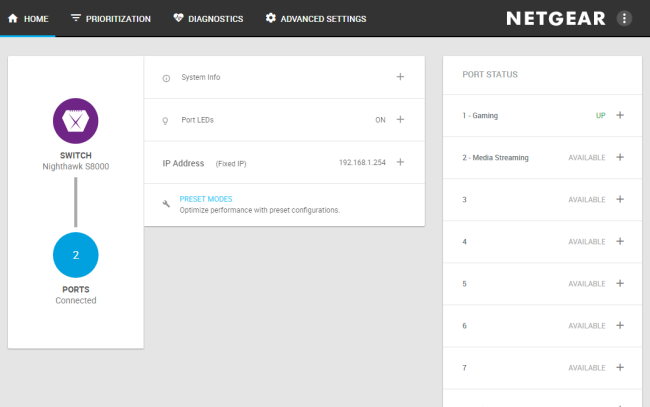Expand port 3 status row

620,199
